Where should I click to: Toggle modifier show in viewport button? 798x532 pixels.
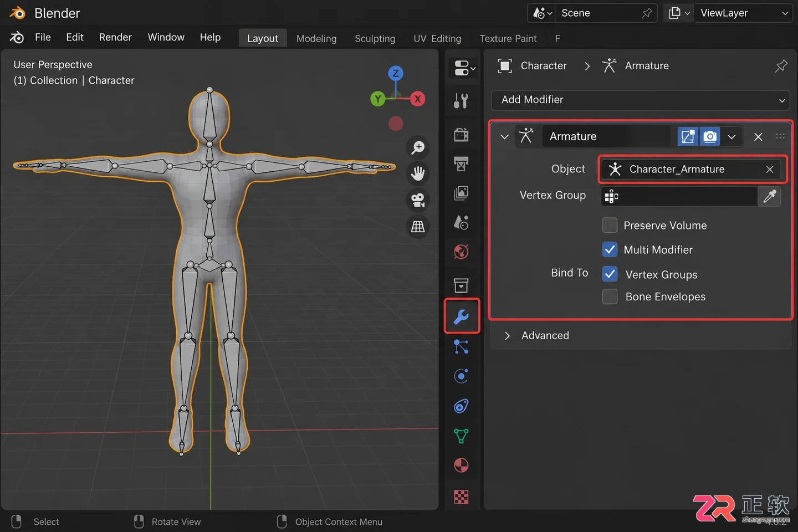[688, 136]
